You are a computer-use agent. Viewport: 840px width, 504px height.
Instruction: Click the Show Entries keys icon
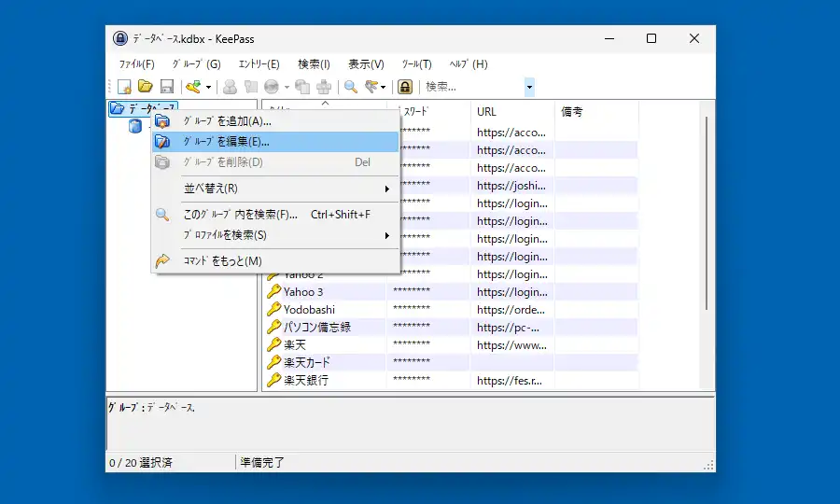[371, 87]
